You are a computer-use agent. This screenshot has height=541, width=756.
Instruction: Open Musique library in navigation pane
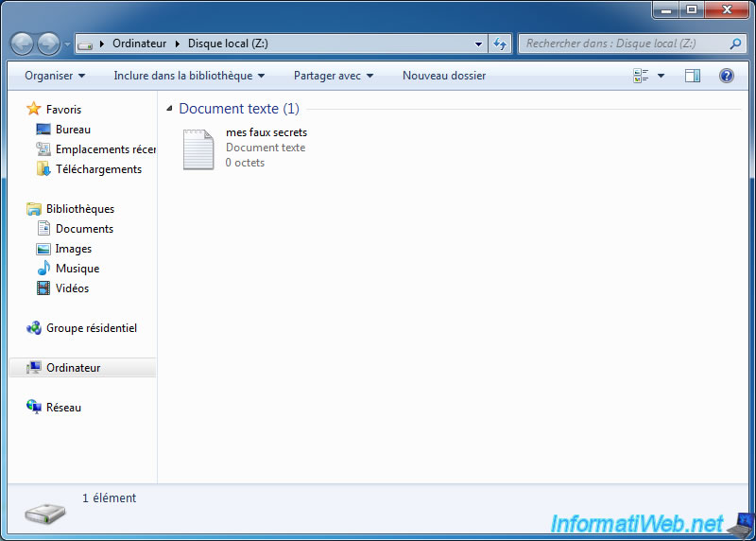pyautogui.click(x=77, y=269)
